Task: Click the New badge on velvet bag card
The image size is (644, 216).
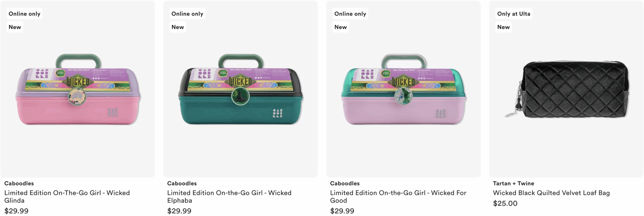Action: tap(503, 27)
